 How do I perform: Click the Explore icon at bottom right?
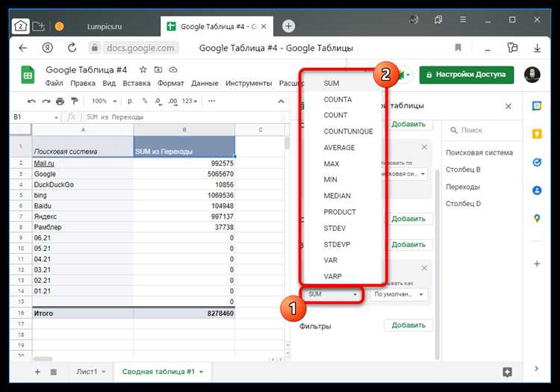pos(507,372)
